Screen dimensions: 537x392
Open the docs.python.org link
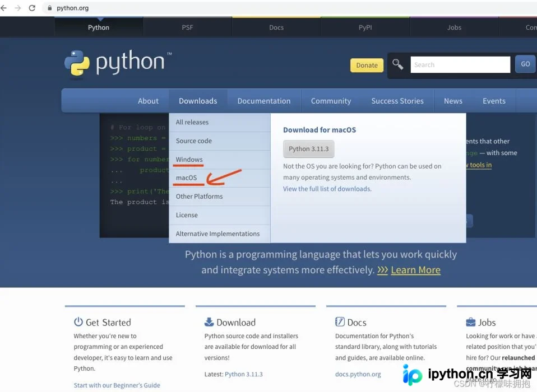coord(358,374)
